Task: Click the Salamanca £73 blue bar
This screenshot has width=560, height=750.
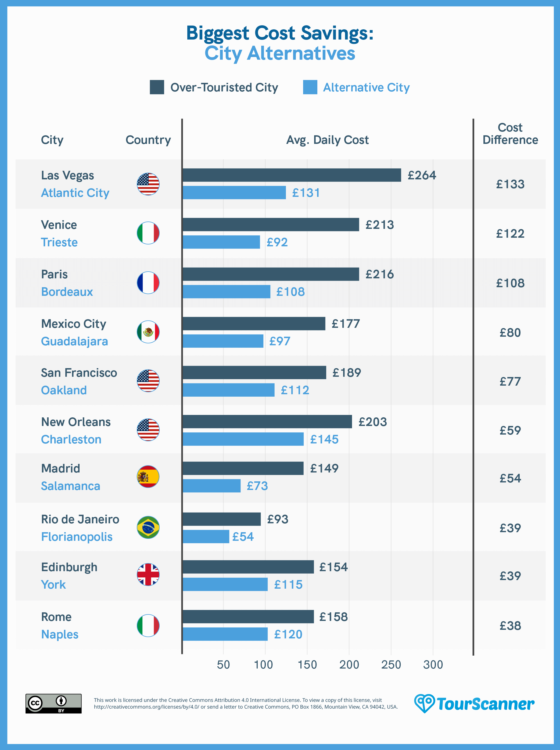Action: coord(212,486)
